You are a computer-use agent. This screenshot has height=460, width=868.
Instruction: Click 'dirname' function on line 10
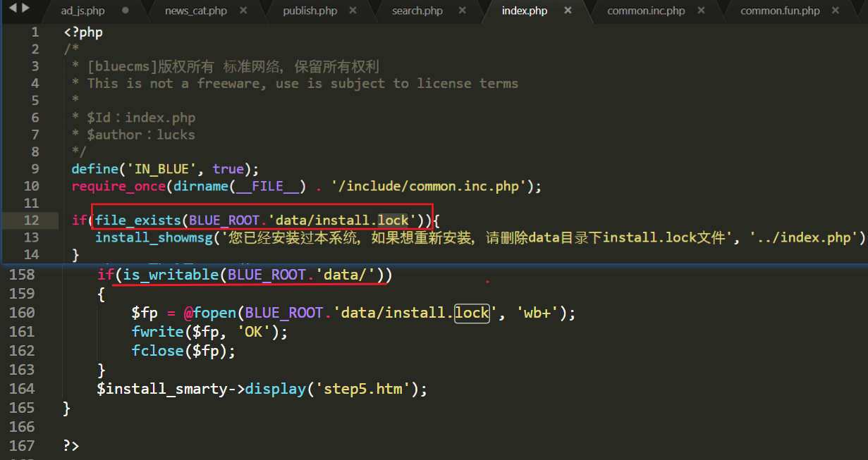pos(201,187)
